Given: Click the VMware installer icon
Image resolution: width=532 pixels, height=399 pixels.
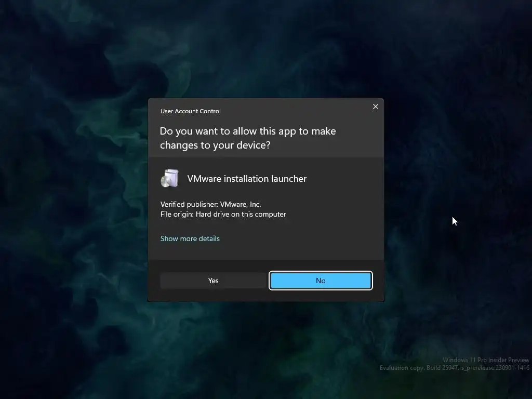Looking at the screenshot, I should pyautogui.click(x=170, y=178).
